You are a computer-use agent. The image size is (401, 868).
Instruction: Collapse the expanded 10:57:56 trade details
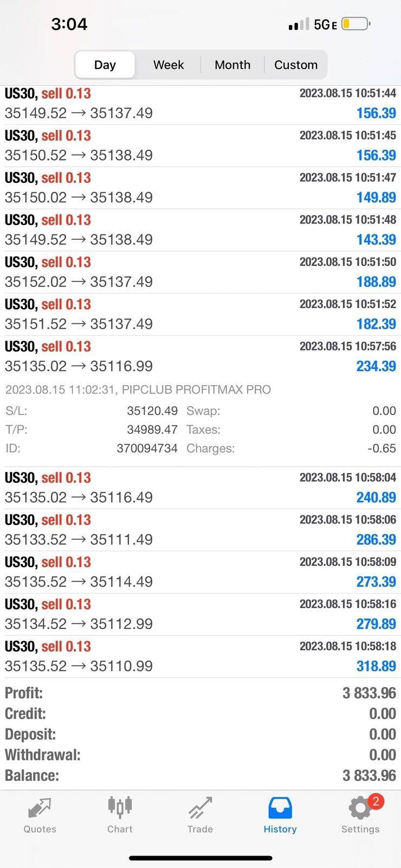[200, 356]
